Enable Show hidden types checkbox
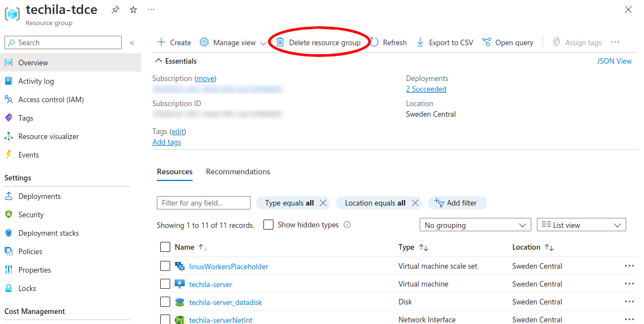Viewport: 644px width, 324px height. [268, 225]
